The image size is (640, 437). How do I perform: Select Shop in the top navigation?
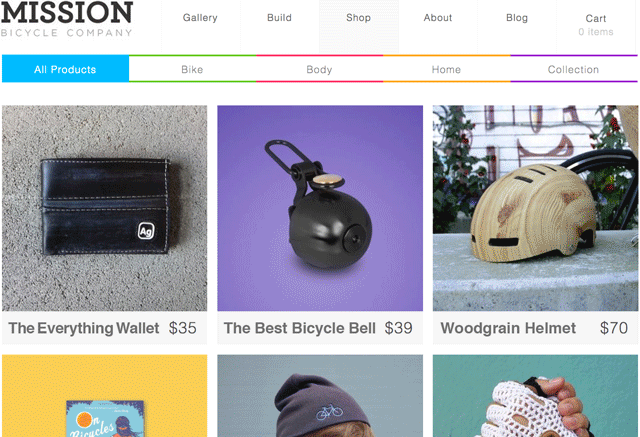point(358,18)
